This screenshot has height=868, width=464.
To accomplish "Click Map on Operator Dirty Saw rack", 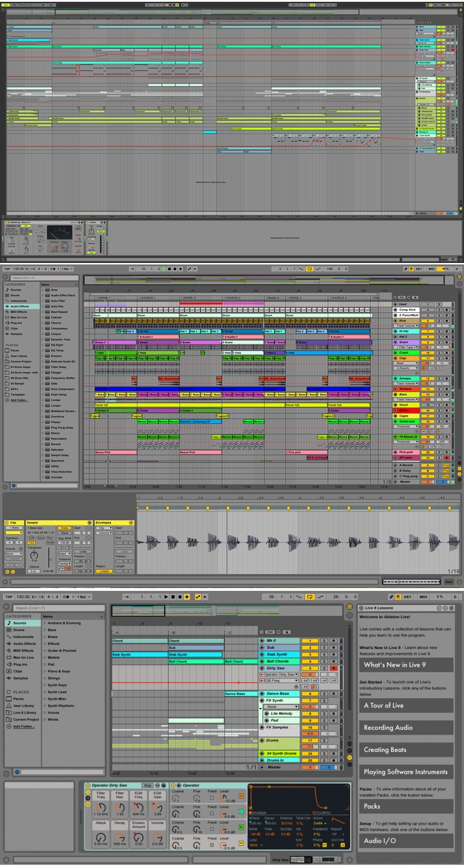I will (148, 785).
